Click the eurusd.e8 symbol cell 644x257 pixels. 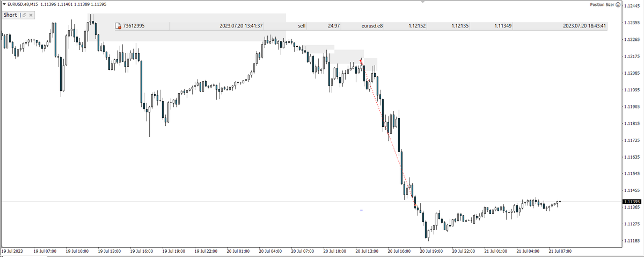click(372, 26)
